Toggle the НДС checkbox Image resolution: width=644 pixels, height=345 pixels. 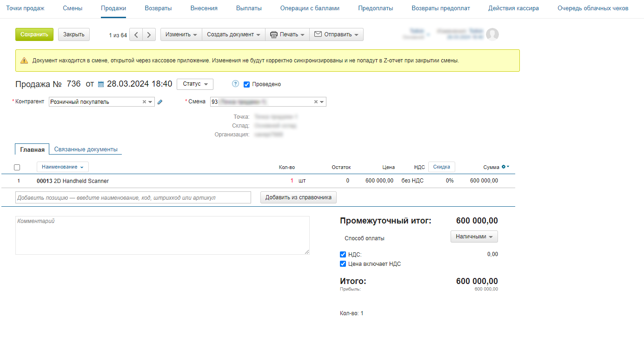pyautogui.click(x=343, y=255)
